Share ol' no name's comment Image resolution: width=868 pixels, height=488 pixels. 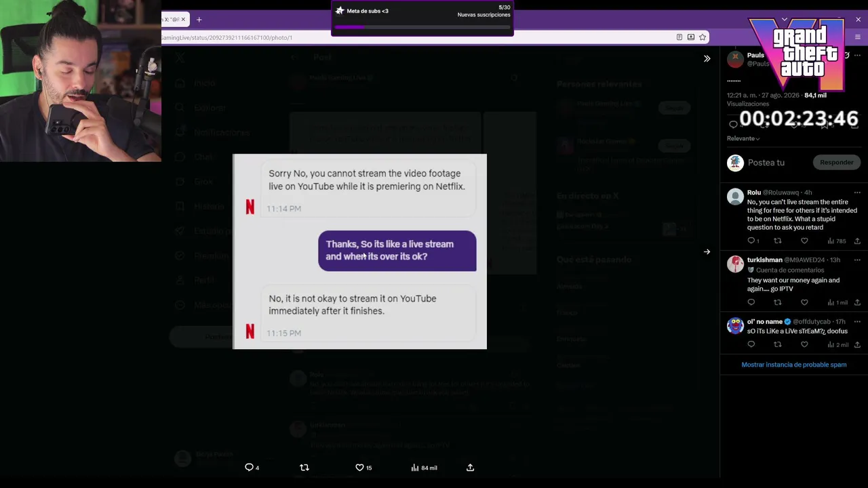(857, 344)
